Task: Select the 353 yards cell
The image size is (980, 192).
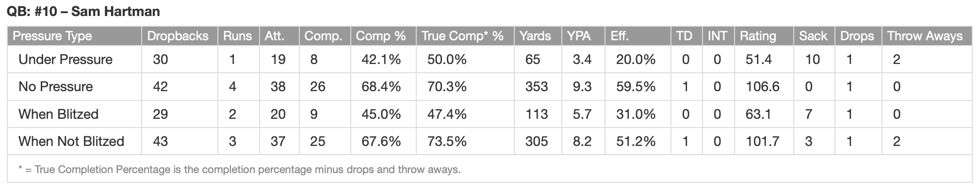Action: [537, 87]
